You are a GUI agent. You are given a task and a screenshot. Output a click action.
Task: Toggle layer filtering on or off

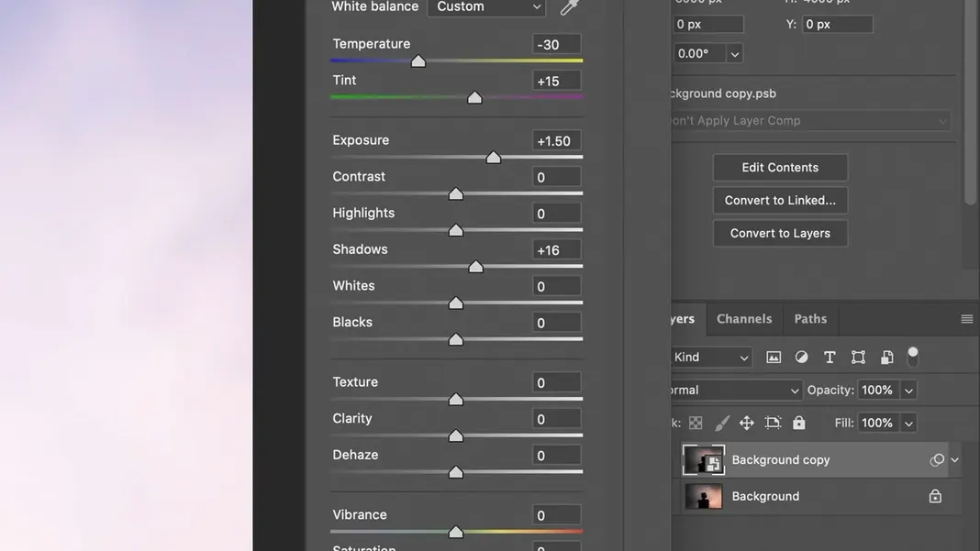tap(913, 357)
